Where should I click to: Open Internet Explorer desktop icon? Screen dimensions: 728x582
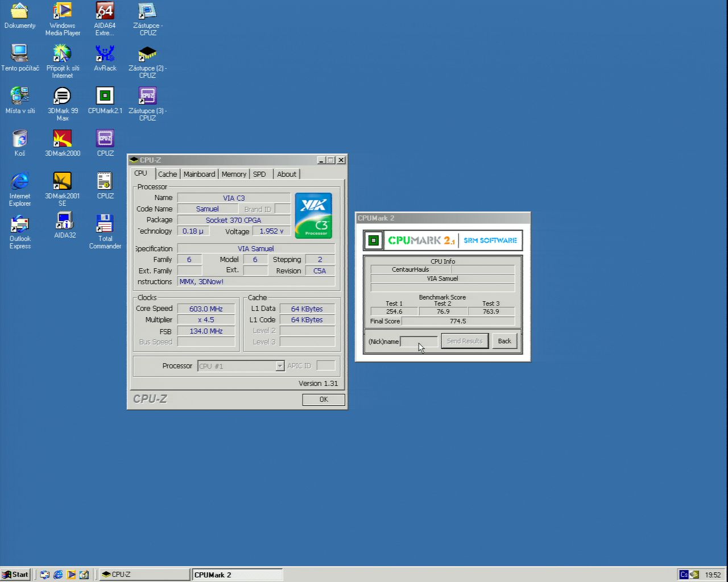[x=20, y=181]
